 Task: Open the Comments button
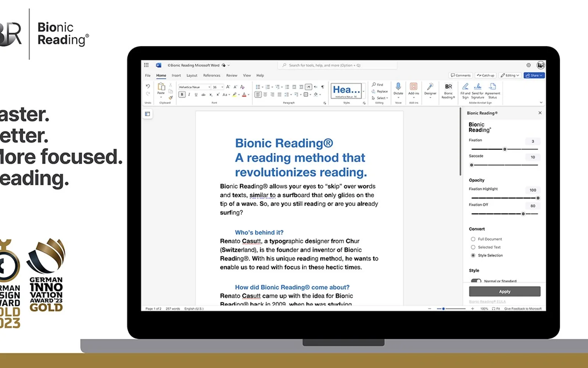(x=461, y=75)
